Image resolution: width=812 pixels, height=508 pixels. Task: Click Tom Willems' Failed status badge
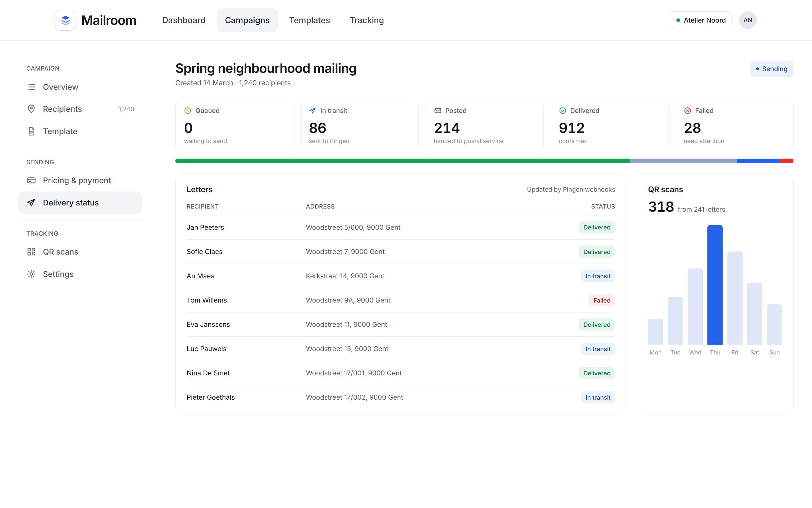(602, 300)
